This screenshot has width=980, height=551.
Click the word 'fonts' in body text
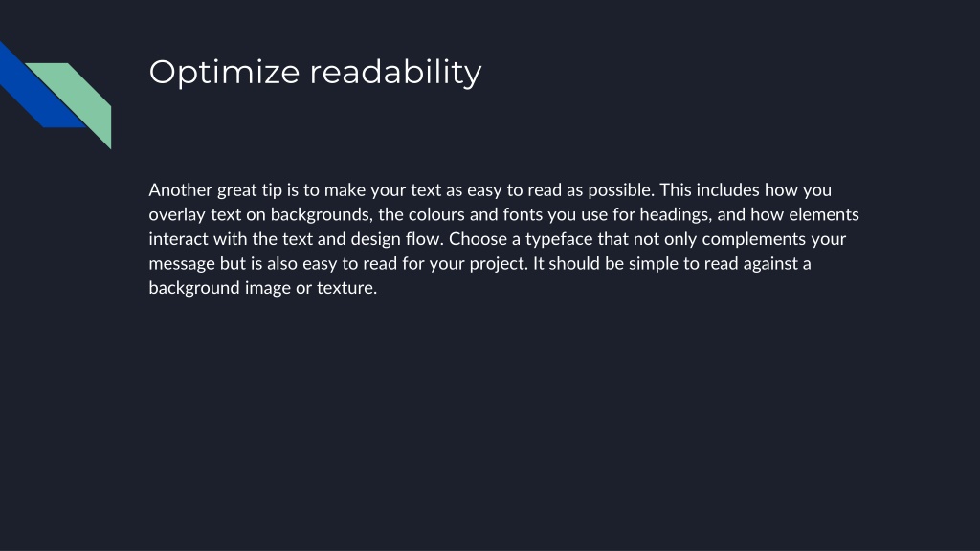click(x=523, y=214)
